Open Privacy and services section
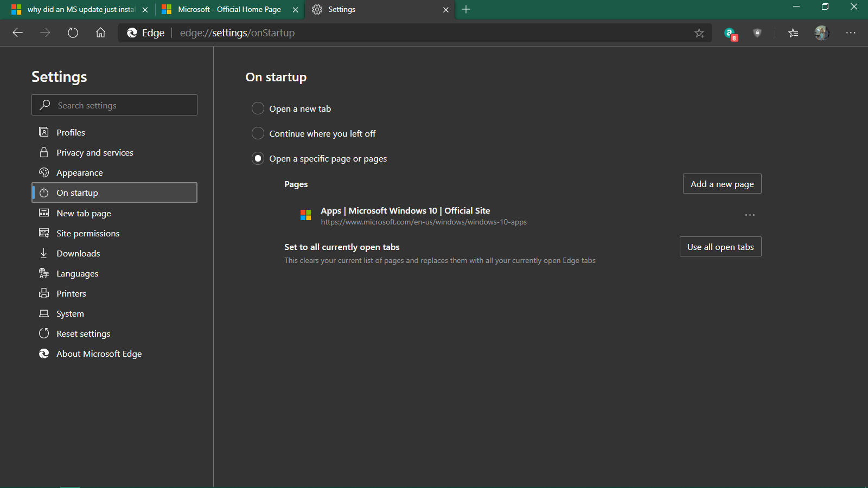Screen dimensions: 868x488 click(x=114, y=152)
